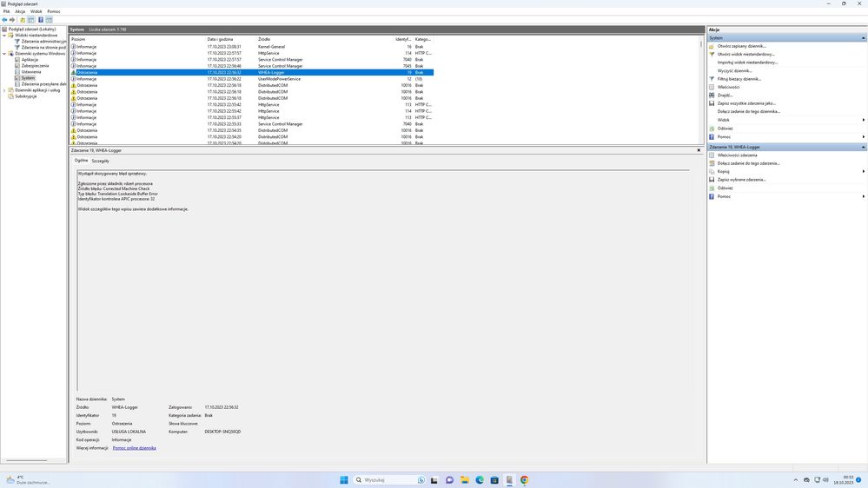
Task: Click the Windows Start button on taskbar
Action: pos(344,479)
